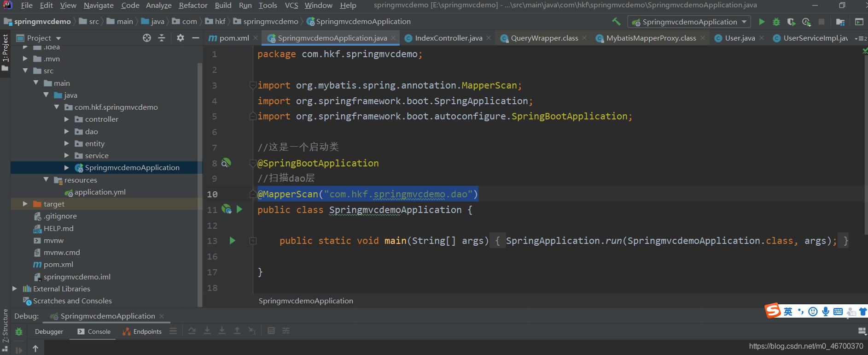The image size is (868, 355).
Task: Unfold the collapsed main method on line 13
Action: 253,241
